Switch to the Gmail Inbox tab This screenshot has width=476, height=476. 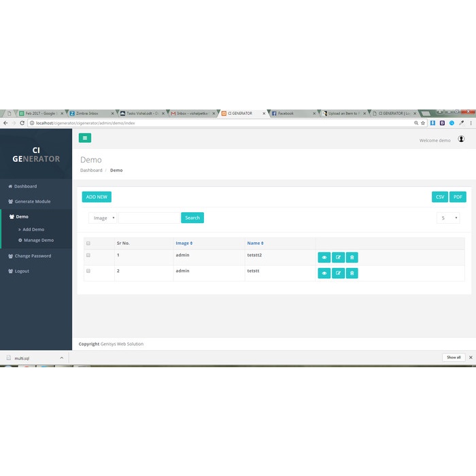192,114
